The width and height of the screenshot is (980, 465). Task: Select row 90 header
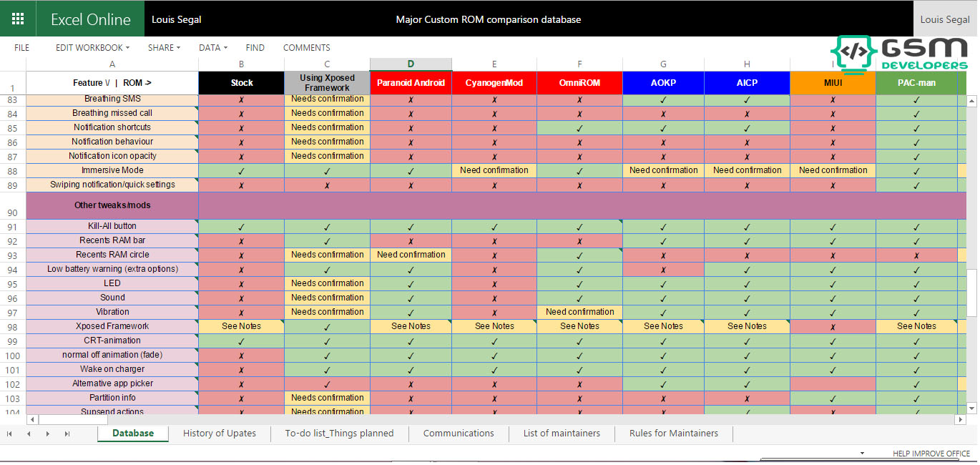(x=13, y=205)
